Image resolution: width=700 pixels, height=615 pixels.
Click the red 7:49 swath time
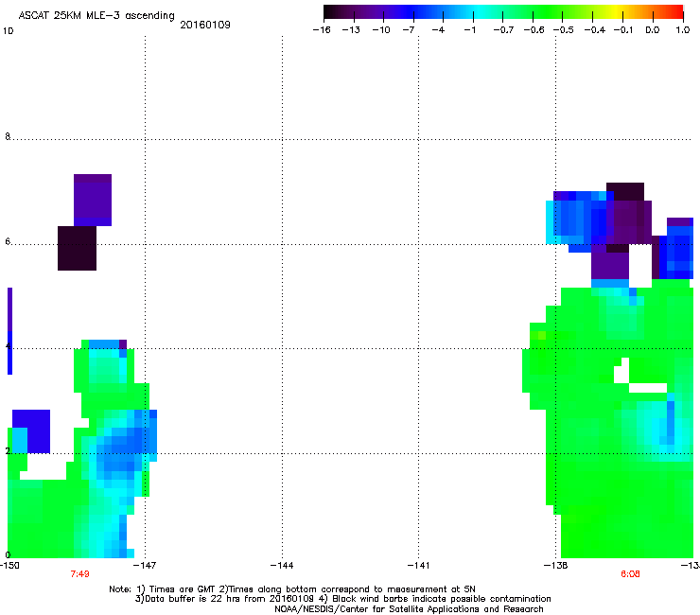coord(79,574)
